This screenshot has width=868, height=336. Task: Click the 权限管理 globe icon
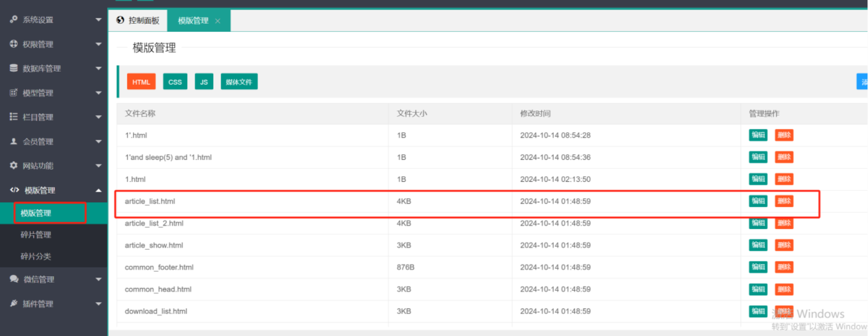(14, 44)
